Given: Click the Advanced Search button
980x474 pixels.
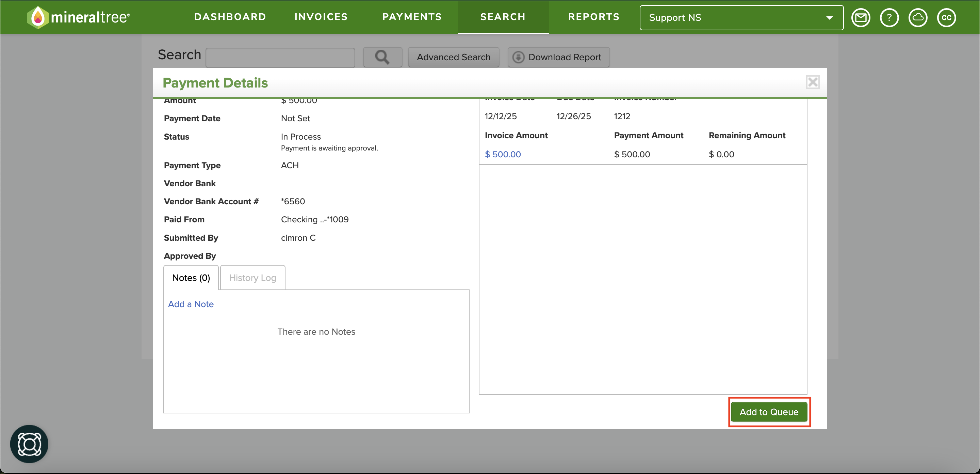Looking at the screenshot, I should point(454,57).
